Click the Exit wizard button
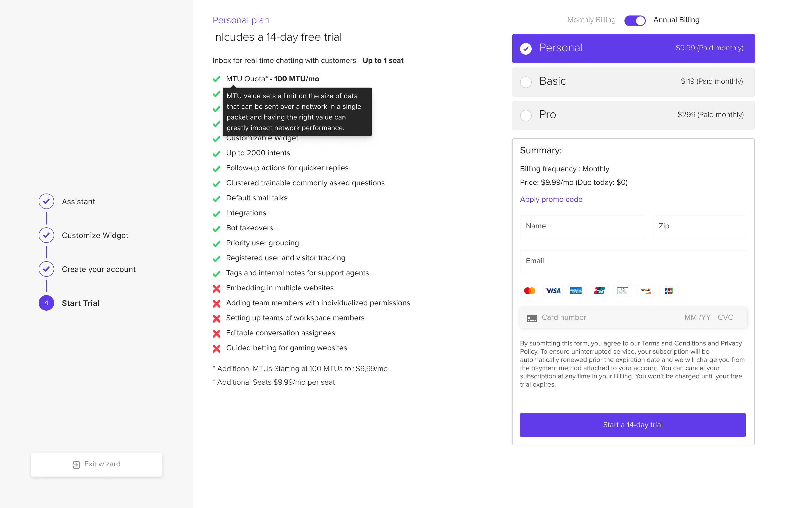Image resolution: width=812 pixels, height=508 pixels. 97,465
